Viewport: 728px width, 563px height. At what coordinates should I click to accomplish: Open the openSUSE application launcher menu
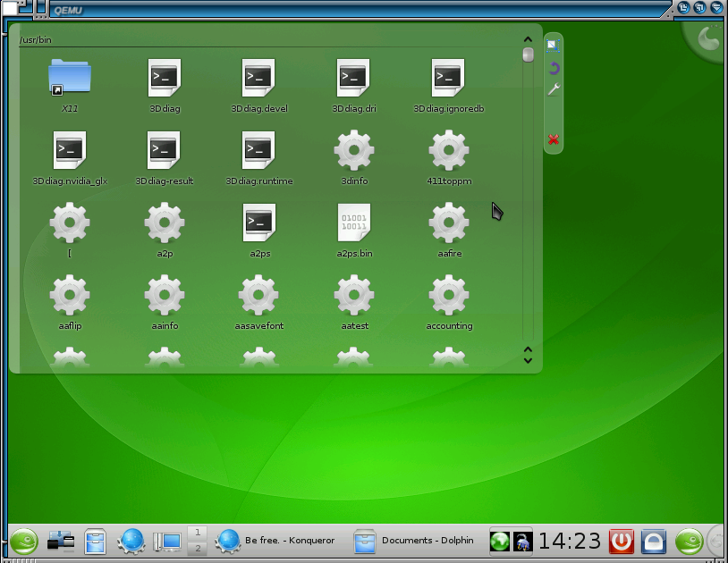pyautogui.click(x=23, y=542)
